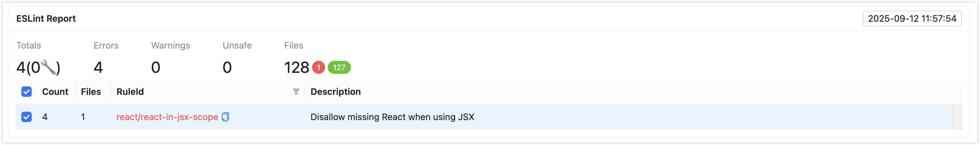Click the Warnings count value 0

click(x=156, y=67)
